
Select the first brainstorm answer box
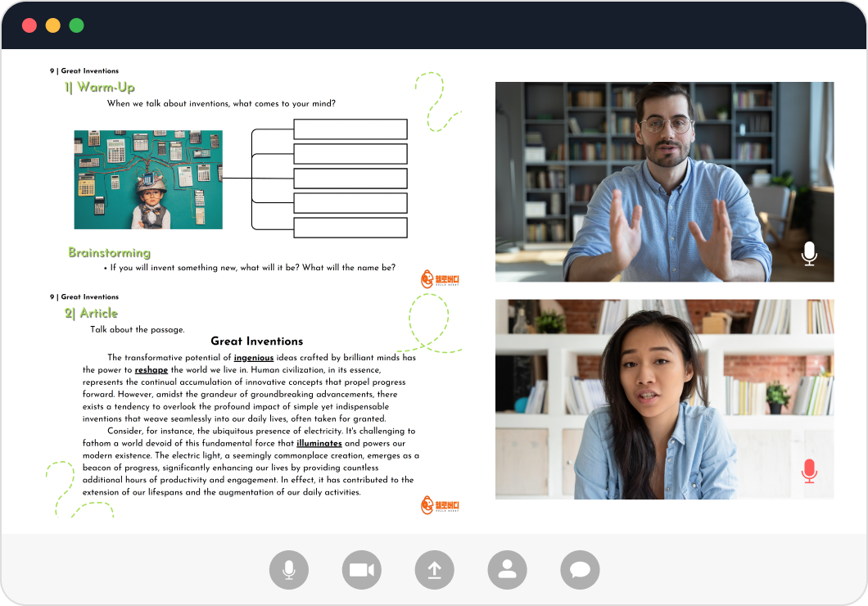click(x=350, y=129)
